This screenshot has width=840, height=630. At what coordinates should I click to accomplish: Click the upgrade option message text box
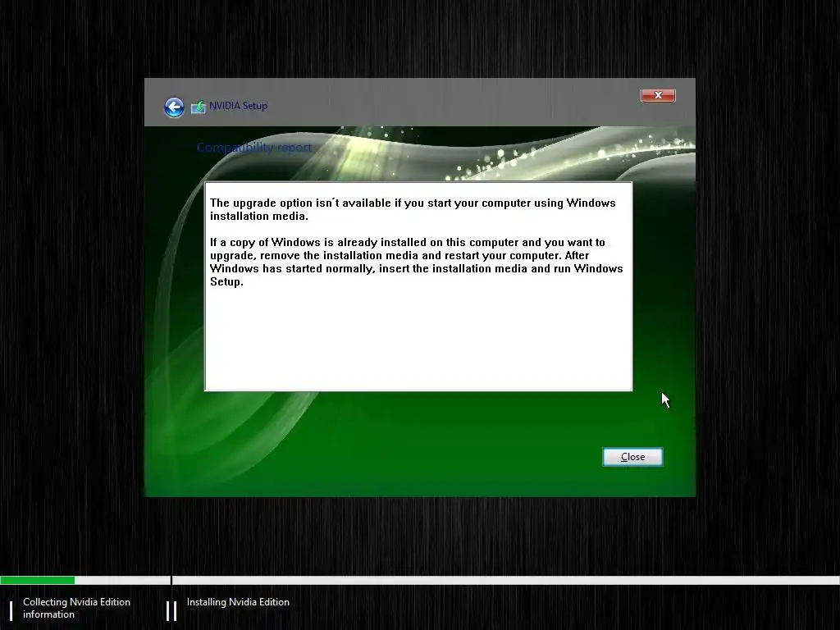[418, 286]
